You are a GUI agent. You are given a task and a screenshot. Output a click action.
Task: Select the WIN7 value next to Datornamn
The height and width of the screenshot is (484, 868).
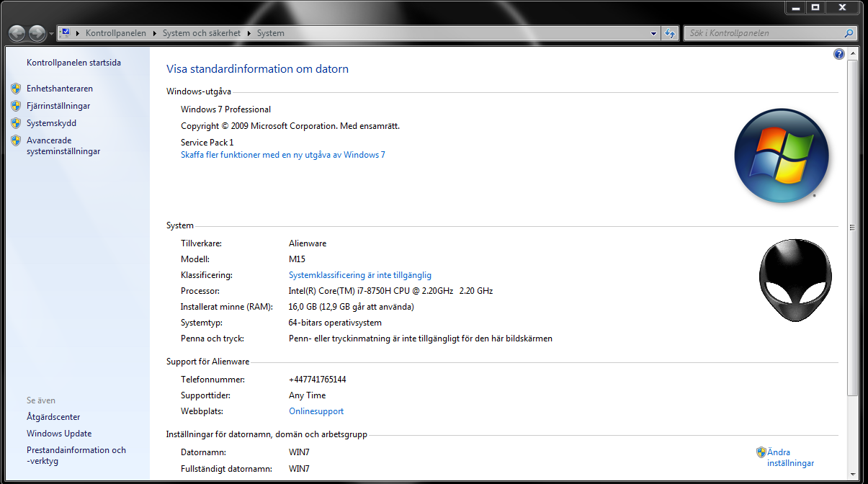[x=300, y=452]
